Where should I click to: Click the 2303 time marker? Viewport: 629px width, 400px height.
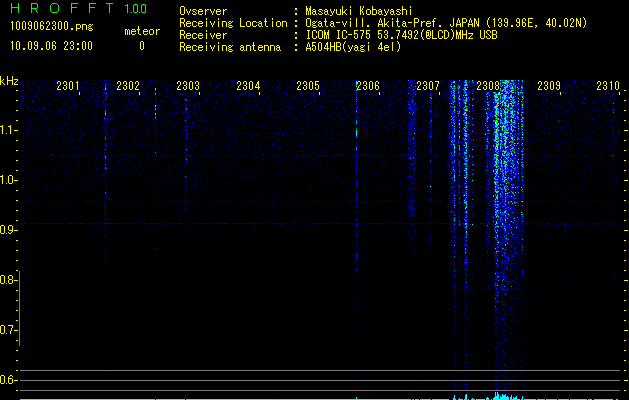188,86
